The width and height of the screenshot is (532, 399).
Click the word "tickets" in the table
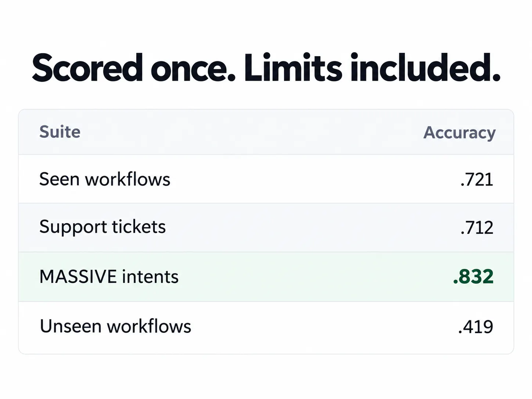click(x=139, y=227)
